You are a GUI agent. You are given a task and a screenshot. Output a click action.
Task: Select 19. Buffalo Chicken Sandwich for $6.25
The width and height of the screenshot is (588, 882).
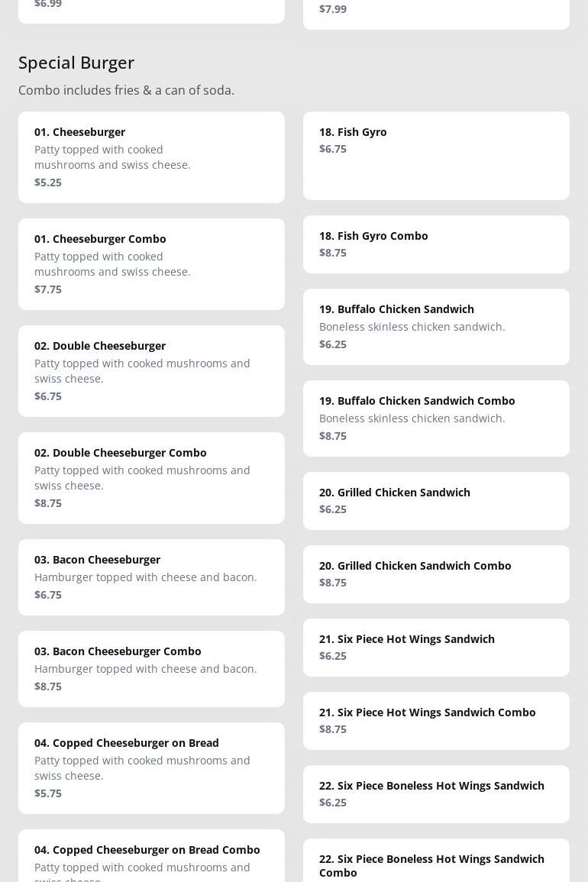436,327
